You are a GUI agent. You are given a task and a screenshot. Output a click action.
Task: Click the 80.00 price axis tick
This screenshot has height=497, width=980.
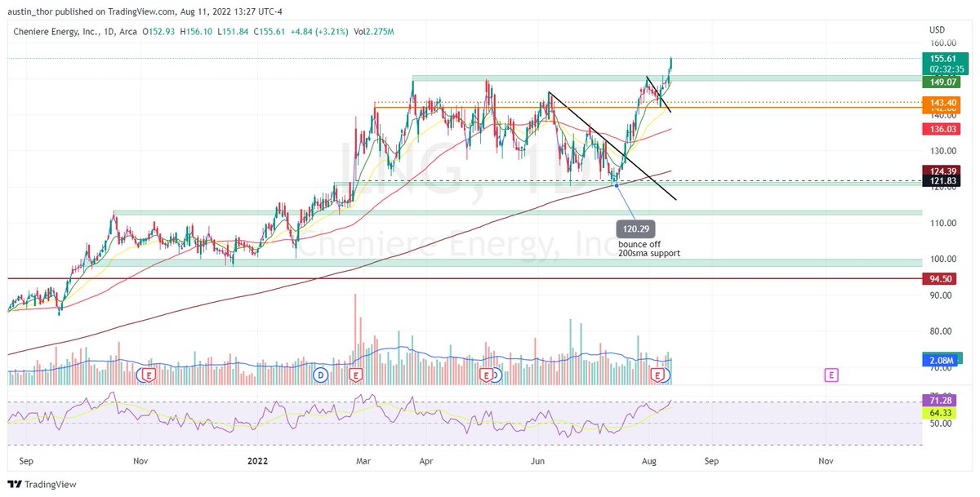pyautogui.click(x=942, y=331)
